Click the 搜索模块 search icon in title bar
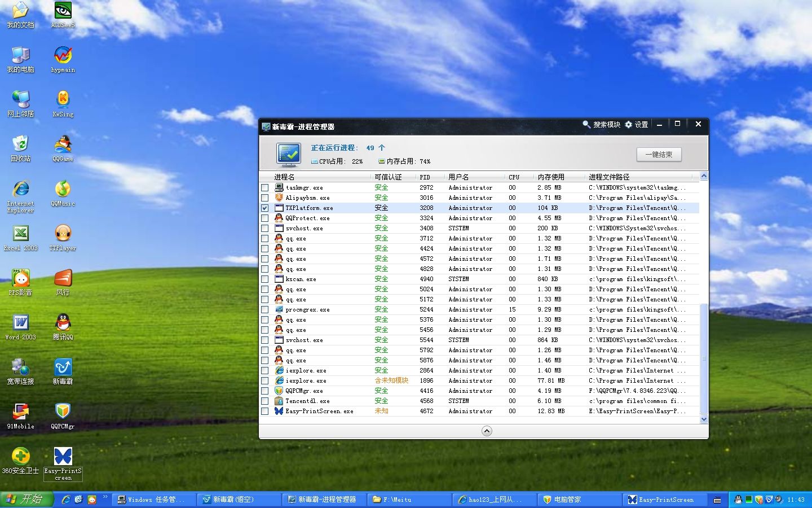 click(x=602, y=124)
